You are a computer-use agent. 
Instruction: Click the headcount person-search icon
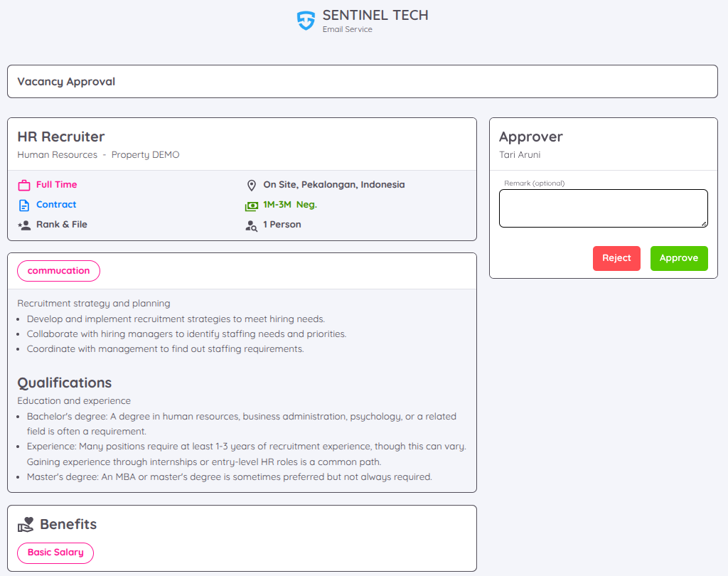[251, 225]
